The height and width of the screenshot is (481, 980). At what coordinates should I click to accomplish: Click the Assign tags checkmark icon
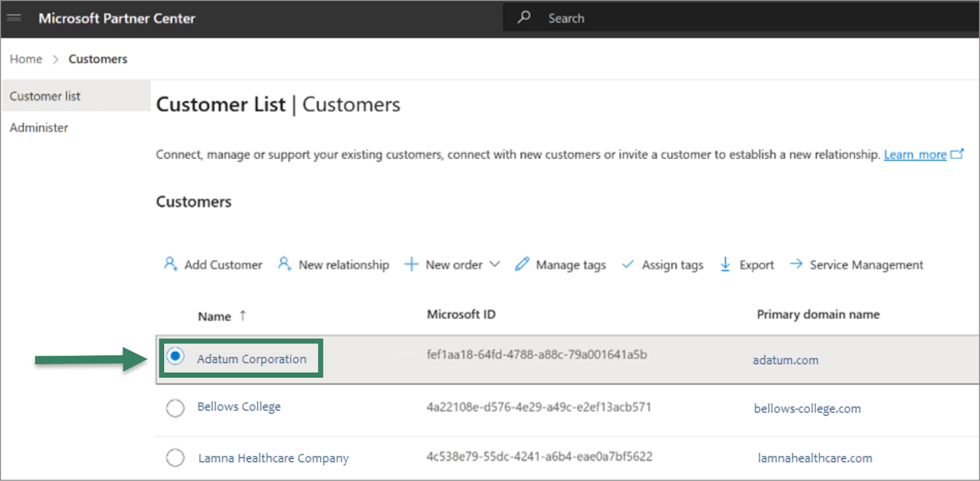coord(628,264)
